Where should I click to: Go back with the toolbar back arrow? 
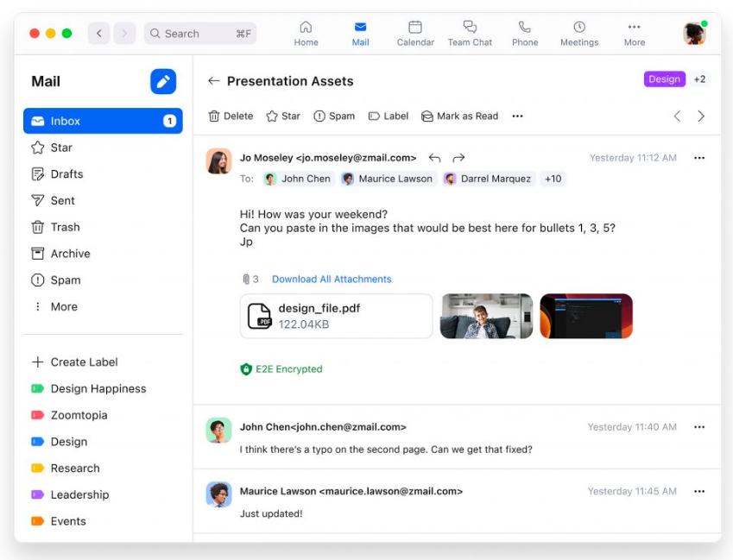(98, 33)
